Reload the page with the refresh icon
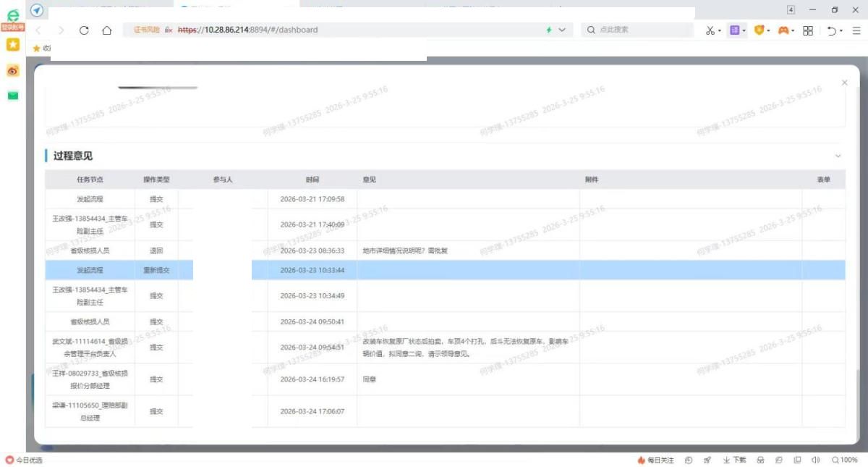868x467 pixels. coord(84,30)
